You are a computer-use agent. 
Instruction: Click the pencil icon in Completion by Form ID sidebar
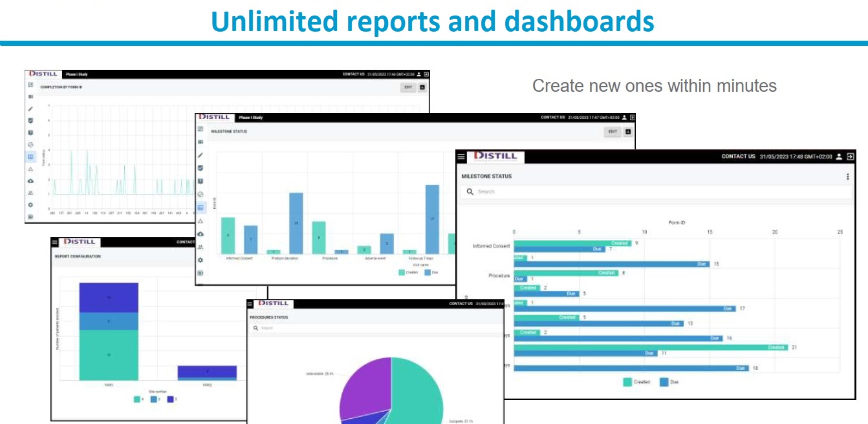point(30,109)
